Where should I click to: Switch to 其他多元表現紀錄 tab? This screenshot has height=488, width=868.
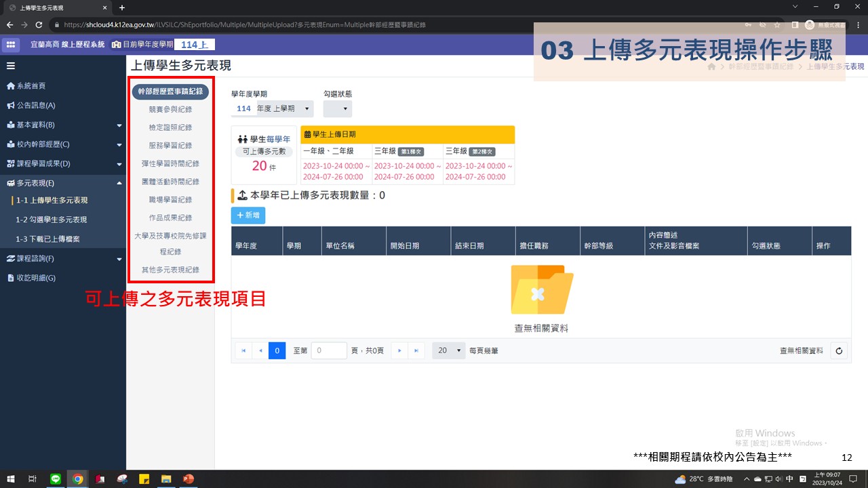170,270
